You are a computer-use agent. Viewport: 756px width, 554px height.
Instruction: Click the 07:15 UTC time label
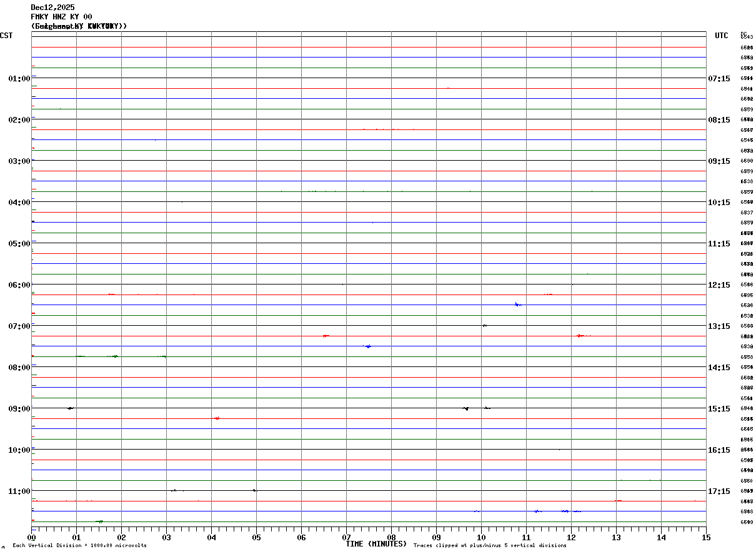[x=719, y=79]
